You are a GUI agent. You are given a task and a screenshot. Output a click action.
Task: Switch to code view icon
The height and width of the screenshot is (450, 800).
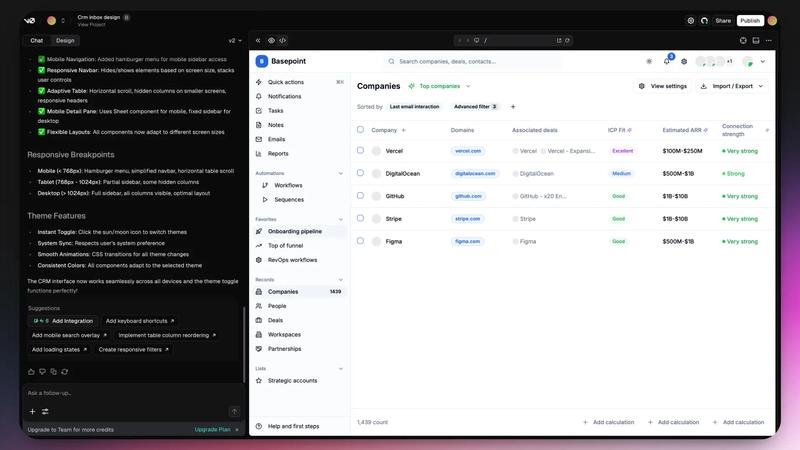(283, 40)
